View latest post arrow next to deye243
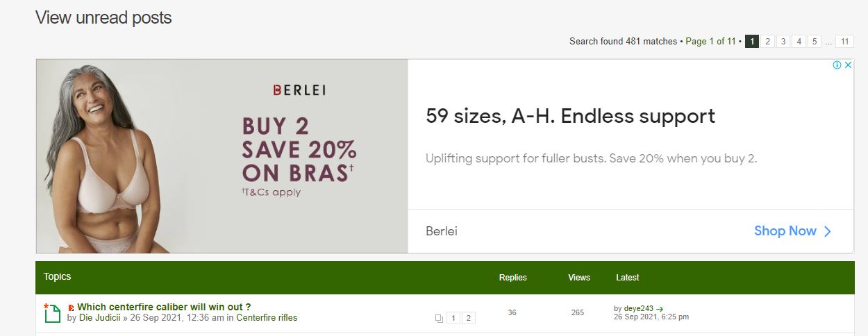 [660, 309]
